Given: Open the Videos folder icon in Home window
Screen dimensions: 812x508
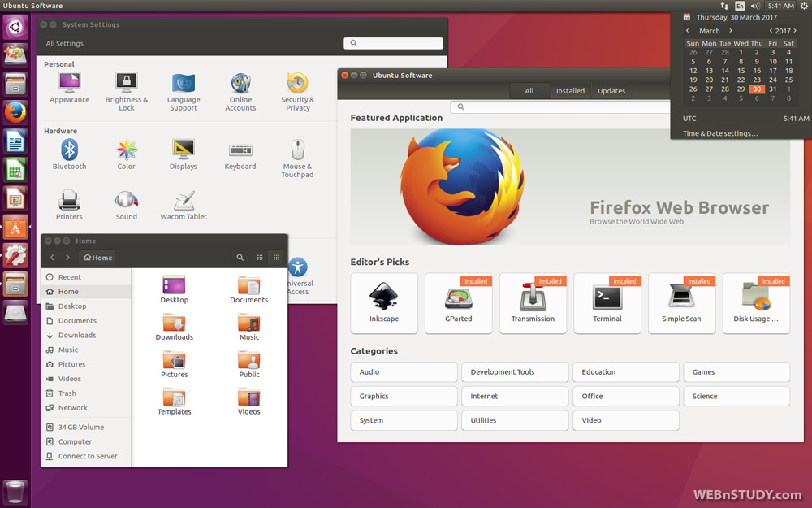Looking at the screenshot, I should pos(249,402).
